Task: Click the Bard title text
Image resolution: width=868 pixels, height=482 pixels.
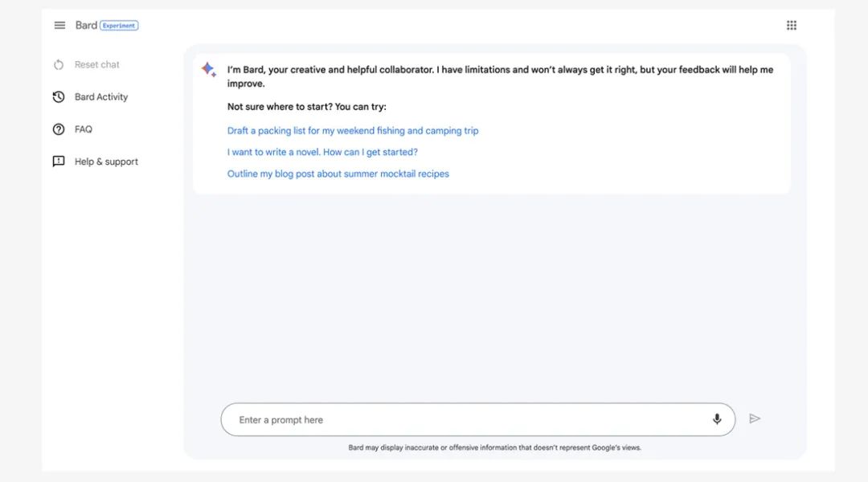Action: (x=86, y=26)
